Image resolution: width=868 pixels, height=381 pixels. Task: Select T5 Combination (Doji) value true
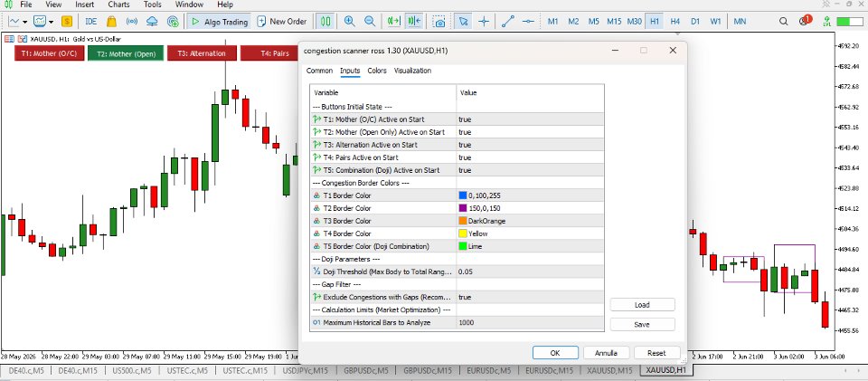(x=530, y=170)
